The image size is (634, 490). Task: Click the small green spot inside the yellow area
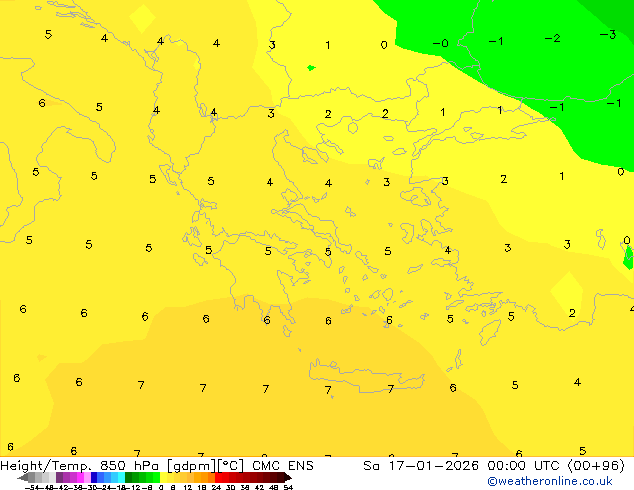pos(311,68)
